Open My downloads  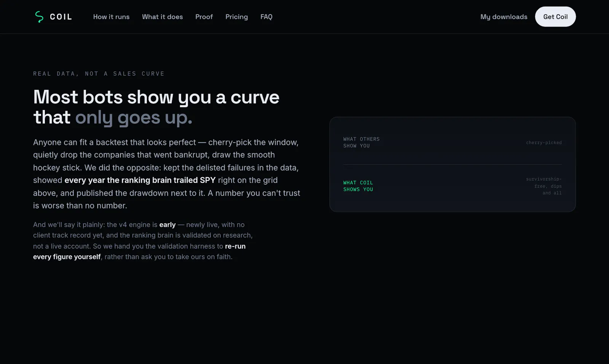(504, 17)
